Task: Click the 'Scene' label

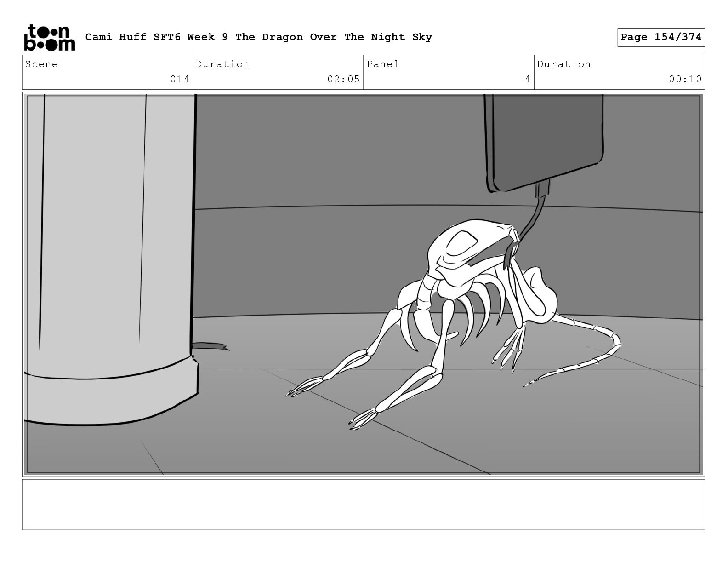Action: pos(42,64)
